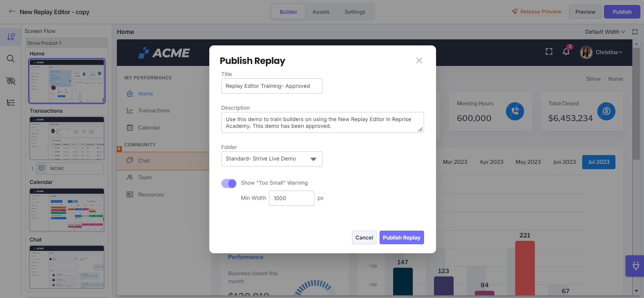Click Christina's avatar photo
Viewport: 644px width, 298px height.
(586, 52)
